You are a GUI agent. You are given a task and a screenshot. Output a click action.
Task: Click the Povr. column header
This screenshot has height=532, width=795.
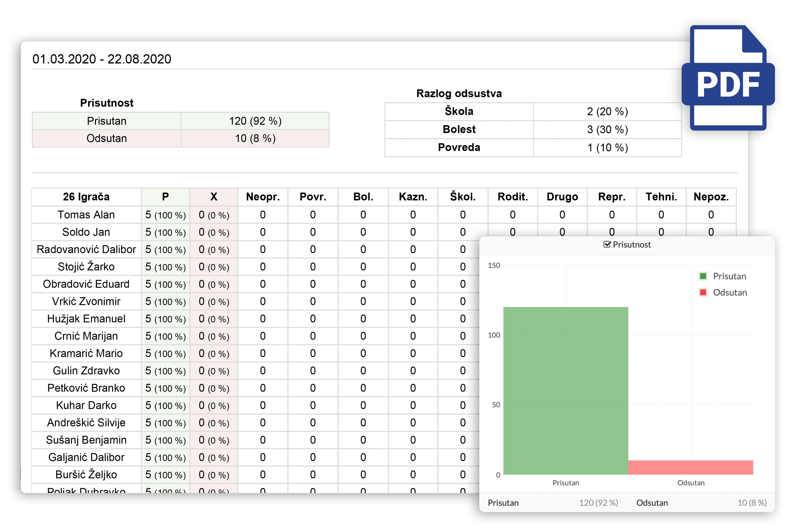[x=313, y=197]
